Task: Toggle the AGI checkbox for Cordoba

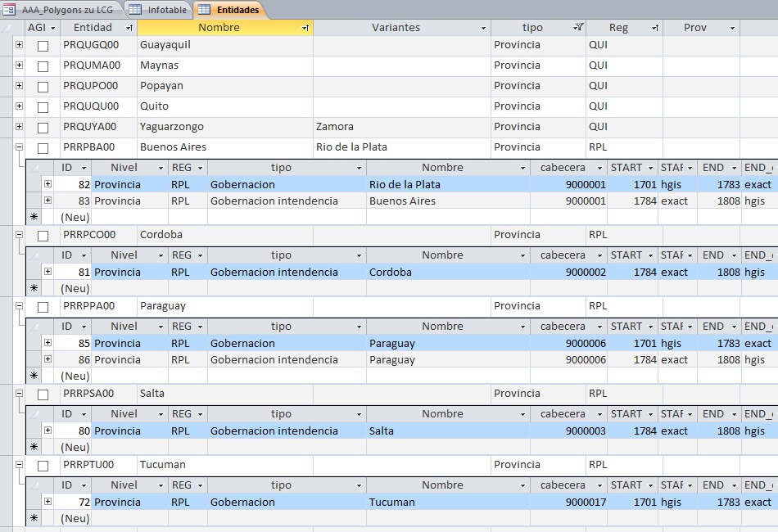Action: [43, 236]
